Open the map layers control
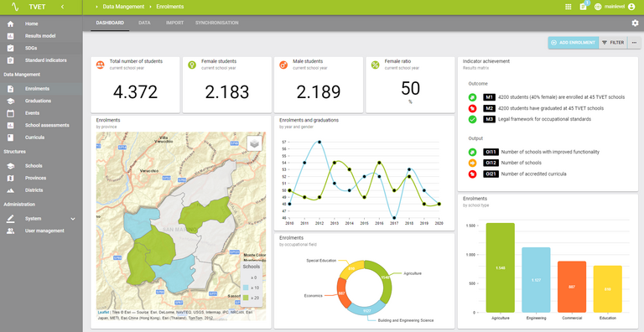 (x=254, y=143)
